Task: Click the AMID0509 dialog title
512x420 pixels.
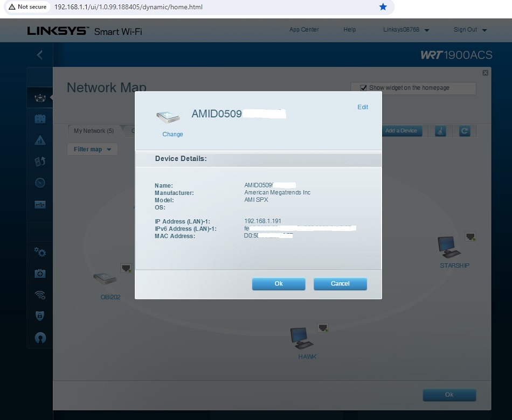Action: point(217,114)
